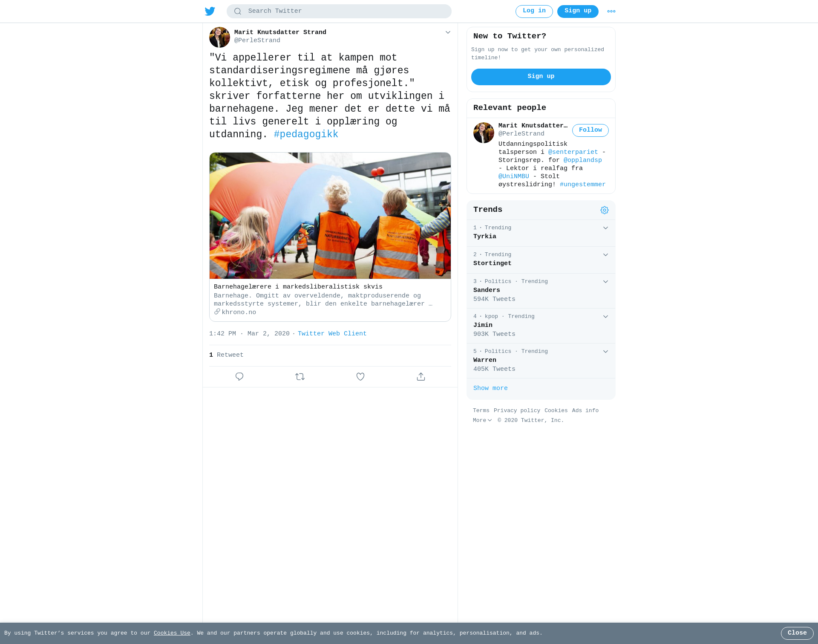
Task: Open the three-dot more menu in header
Action: point(611,12)
